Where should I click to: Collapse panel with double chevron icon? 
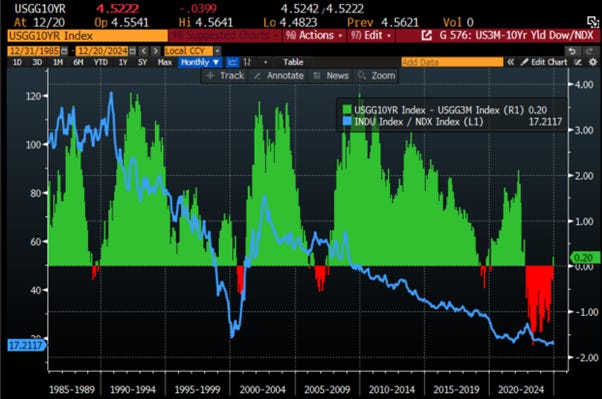[x=511, y=62]
